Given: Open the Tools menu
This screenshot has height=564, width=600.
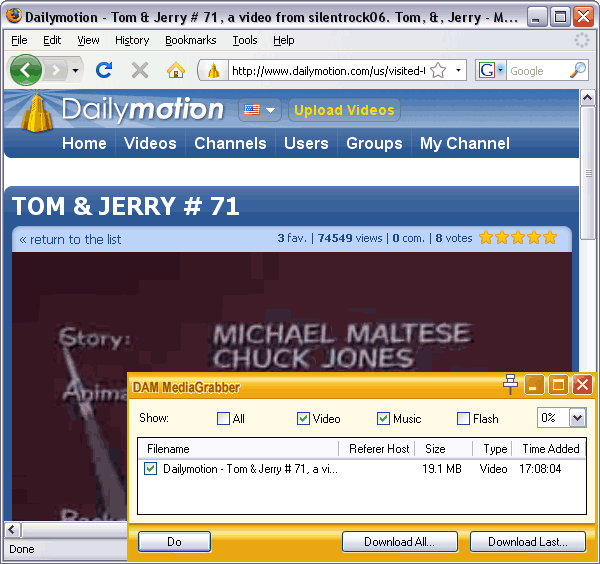Looking at the screenshot, I should tap(245, 40).
